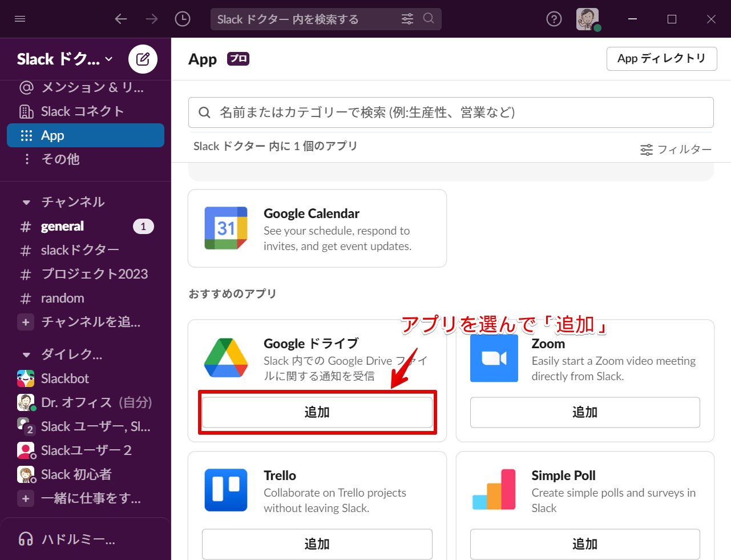Image resolution: width=731 pixels, height=560 pixels.
Task: Go back with the left arrow
Action: 121,19
